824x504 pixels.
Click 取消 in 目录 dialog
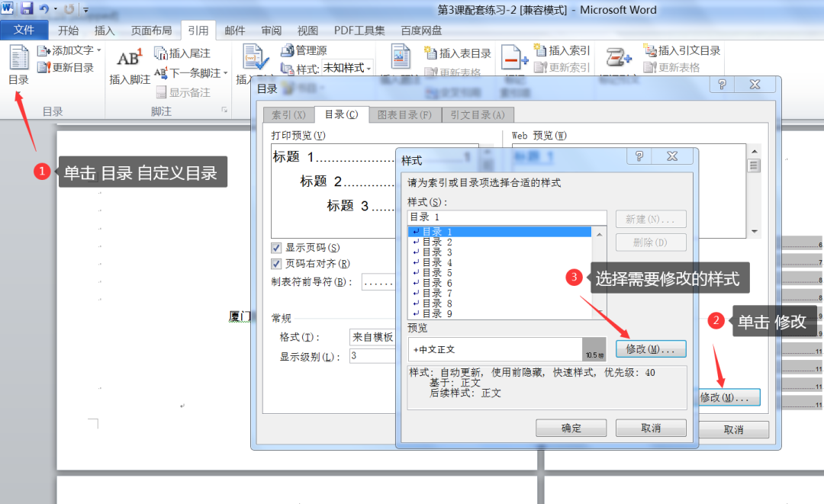(x=734, y=429)
